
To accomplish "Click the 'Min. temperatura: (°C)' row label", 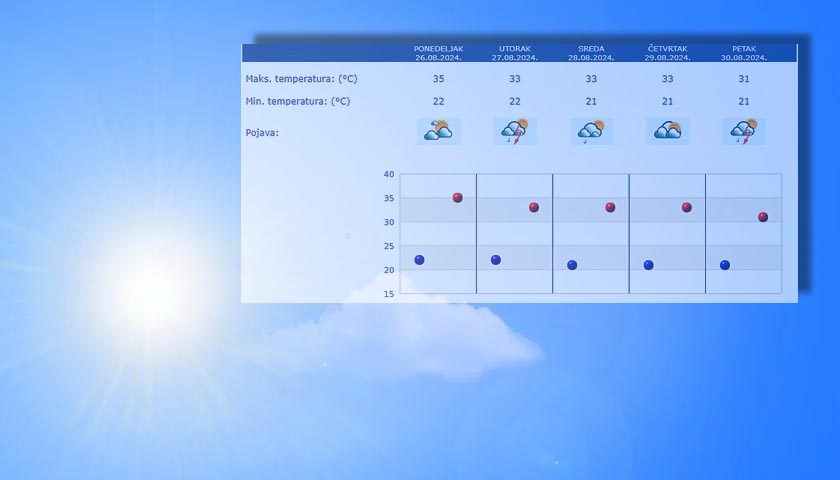I will (298, 101).
